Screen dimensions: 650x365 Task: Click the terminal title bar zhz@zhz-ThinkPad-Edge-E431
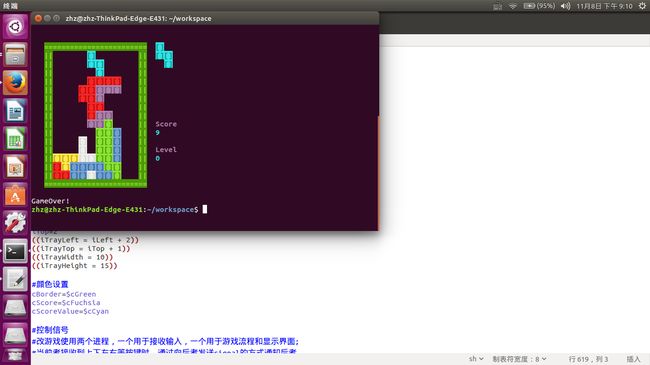pos(138,18)
